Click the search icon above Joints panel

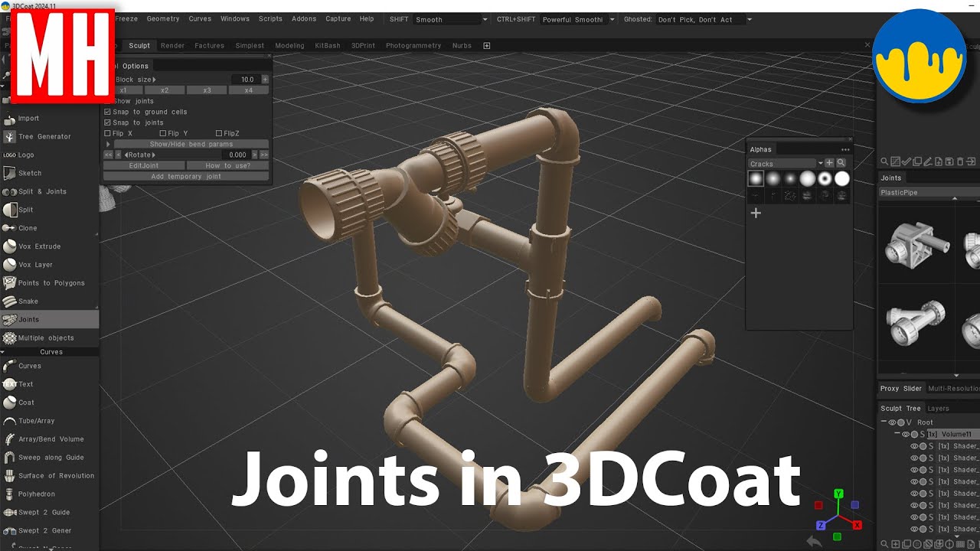coord(884,161)
